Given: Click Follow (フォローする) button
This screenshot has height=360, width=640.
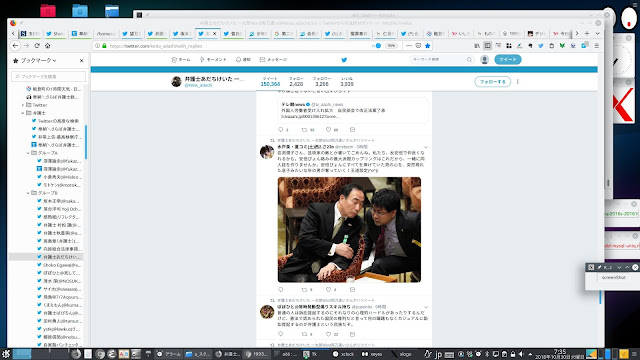Looking at the screenshot, I should [x=493, y=82].
